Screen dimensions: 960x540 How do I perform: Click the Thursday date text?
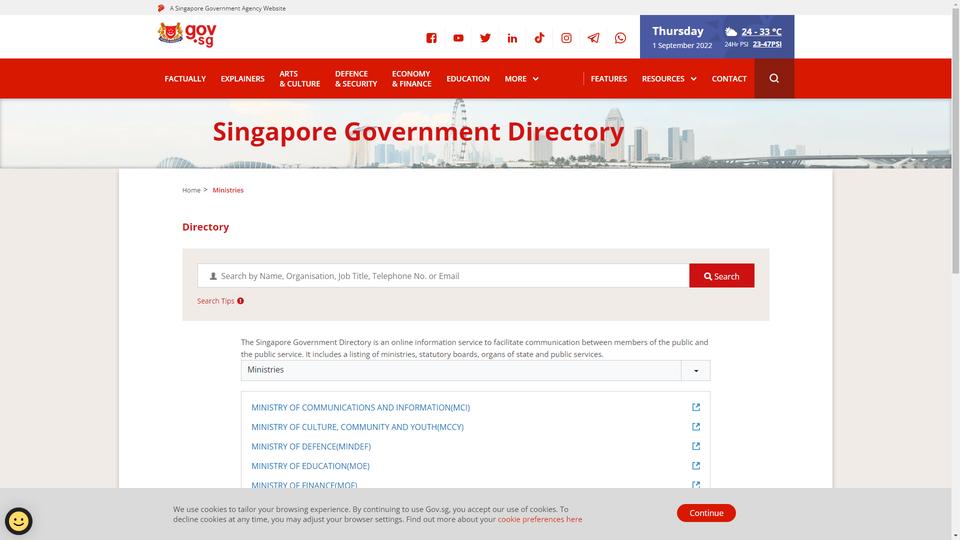678,31
